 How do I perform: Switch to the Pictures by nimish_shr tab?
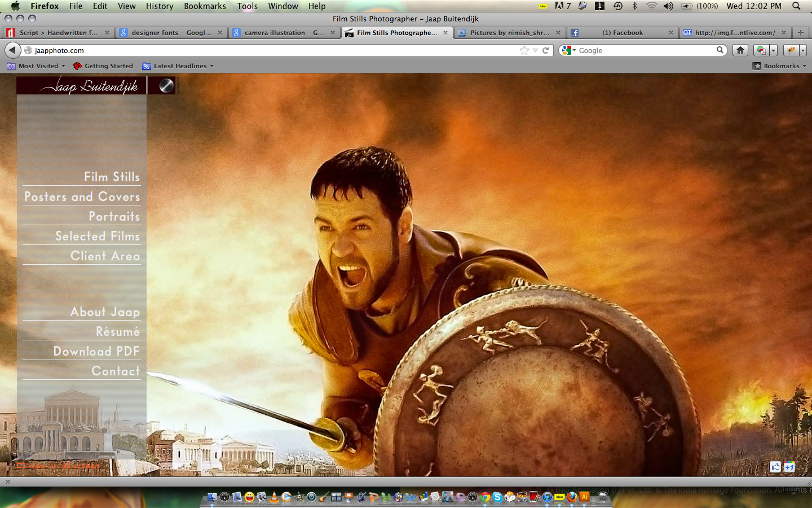510,33
